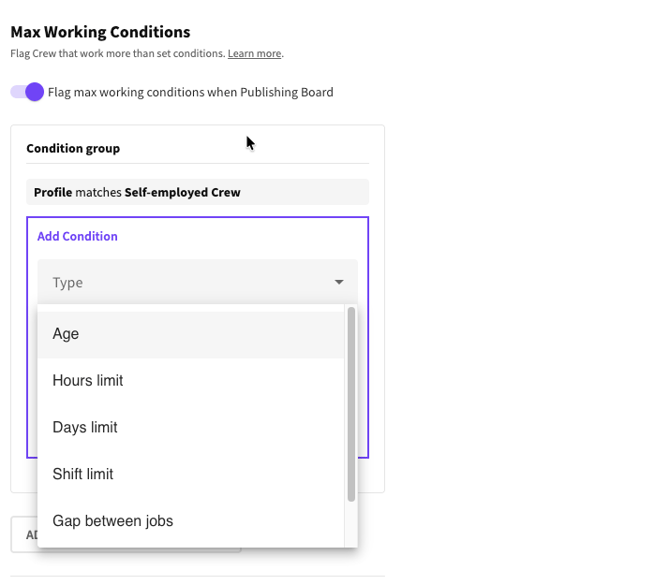The height and width of the screenshot is (585, 670).
Task: Click the Type placeholder text
Action: (x=68, y=283)
